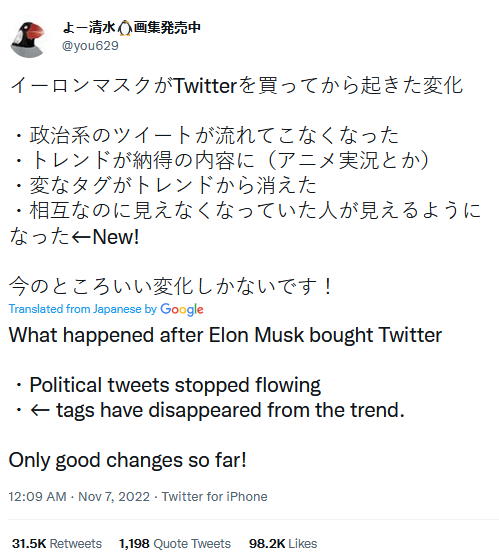Click the 'tags have disappeared' translated line
Screen dimensions: 499x557
(210, 410)
